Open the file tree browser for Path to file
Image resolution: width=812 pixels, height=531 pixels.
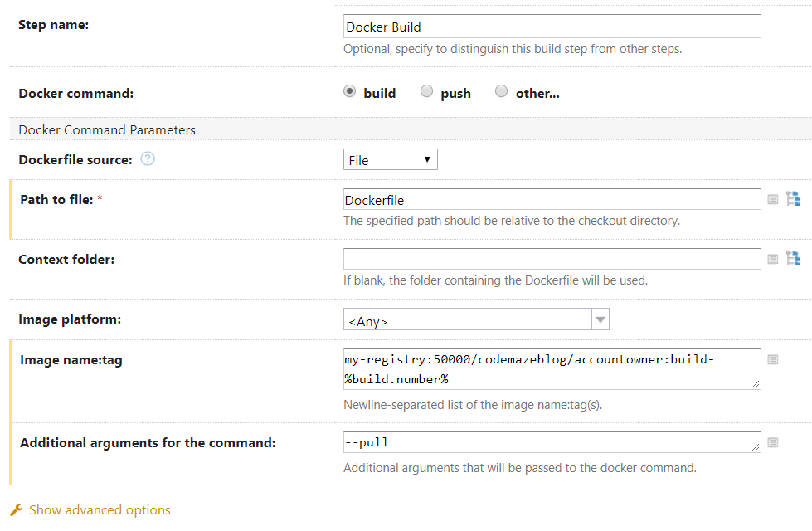point(794,199)
